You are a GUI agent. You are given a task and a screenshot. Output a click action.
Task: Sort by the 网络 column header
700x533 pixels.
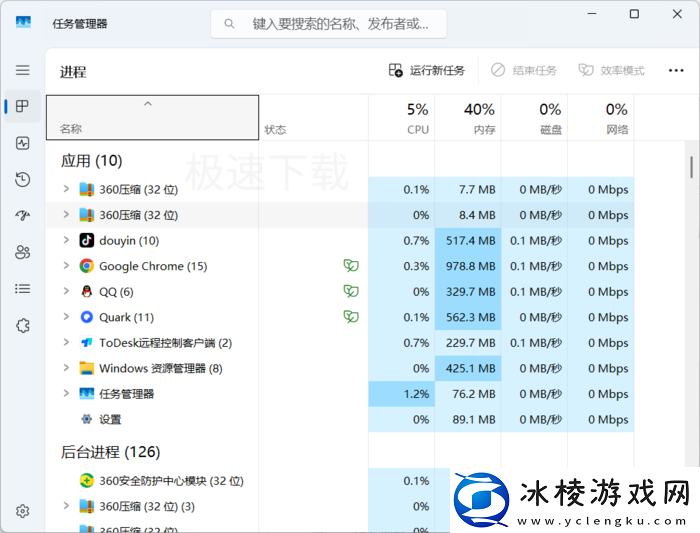[601, 117]
